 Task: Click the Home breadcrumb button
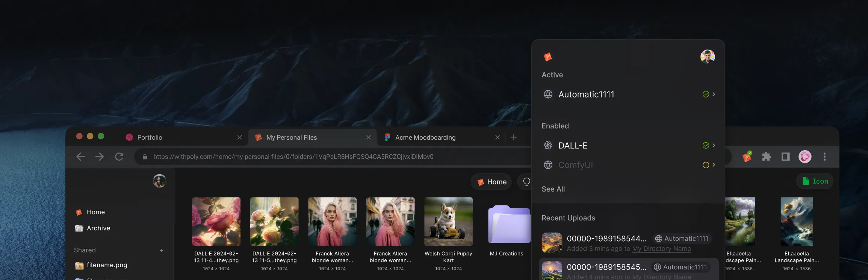[491, 182]
